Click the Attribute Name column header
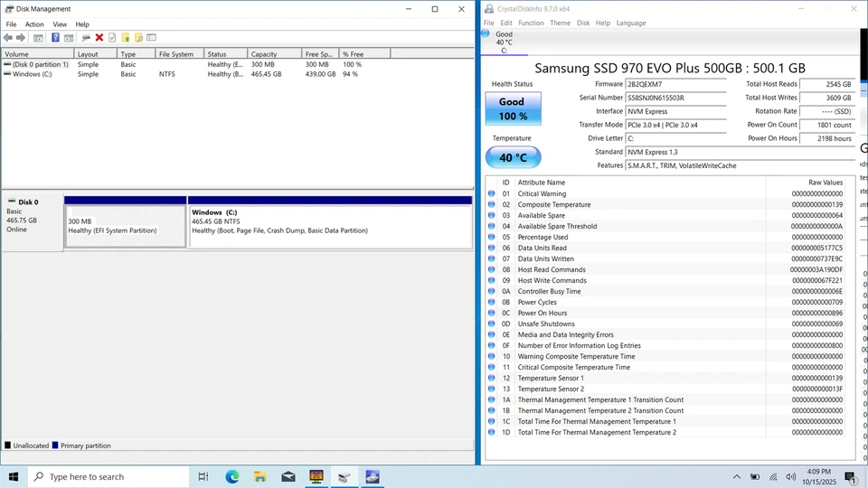The width and height of the screenshot is (868, 488). click(640, 182)
